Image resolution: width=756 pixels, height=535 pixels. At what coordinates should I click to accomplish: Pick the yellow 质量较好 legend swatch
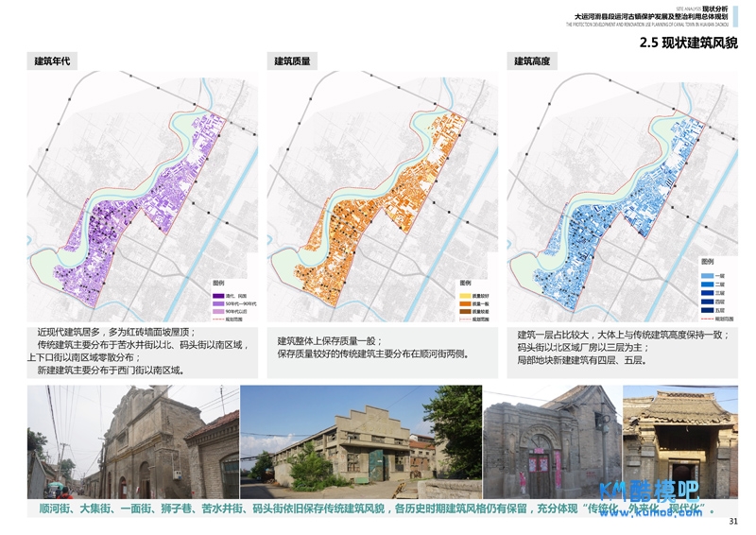(x=464, y=296)
